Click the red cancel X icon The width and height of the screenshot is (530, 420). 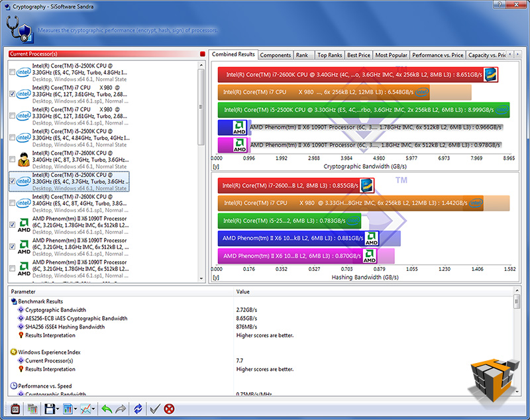[x=169, y=409]
